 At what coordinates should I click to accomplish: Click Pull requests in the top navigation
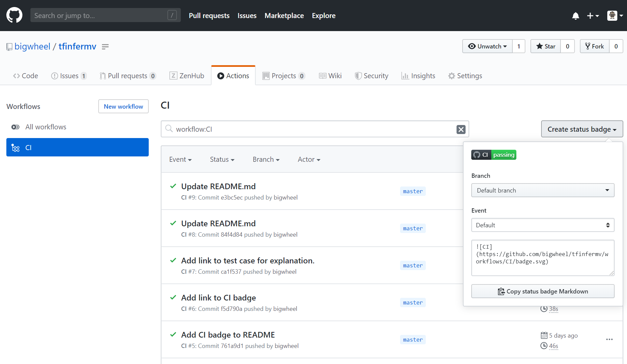point(209,16)
